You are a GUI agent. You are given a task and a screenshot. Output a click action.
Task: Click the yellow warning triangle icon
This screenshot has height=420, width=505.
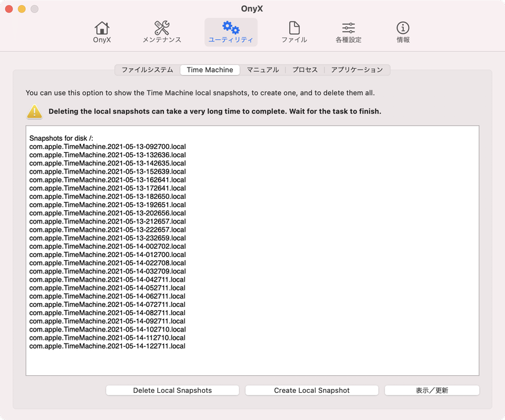point(35,112)
